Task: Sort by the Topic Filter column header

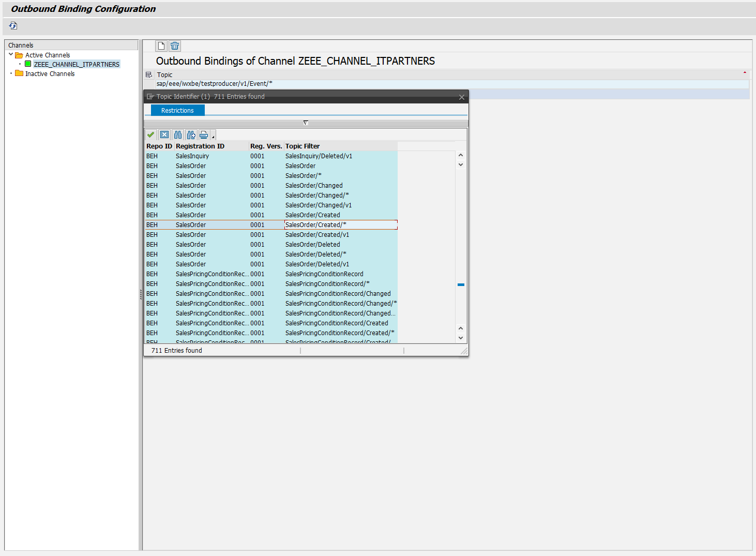Action: point(303,146)
